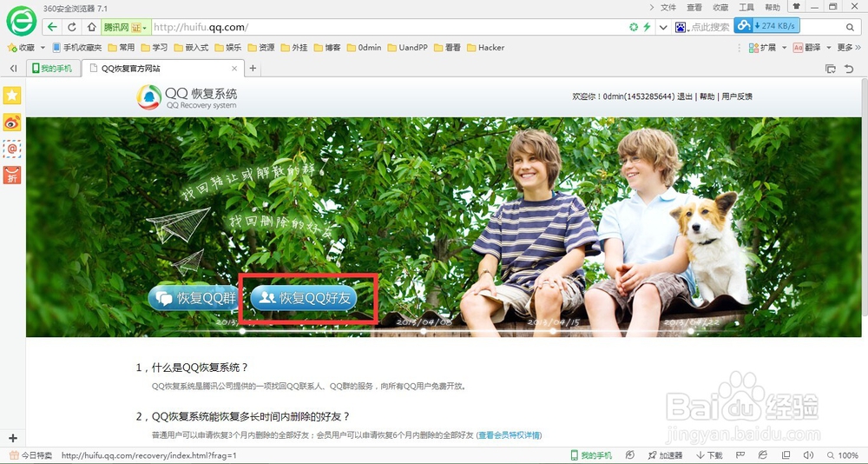This screenshot has width=868, height=464.
Task: Click the 恢复QQ好友 button
Action: [x=304, y=298]
